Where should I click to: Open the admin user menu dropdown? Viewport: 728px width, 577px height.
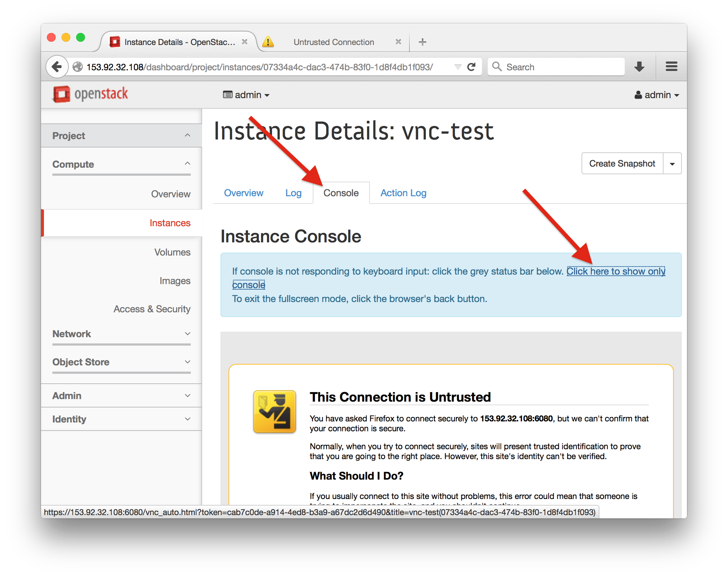[x=657, y=95]
